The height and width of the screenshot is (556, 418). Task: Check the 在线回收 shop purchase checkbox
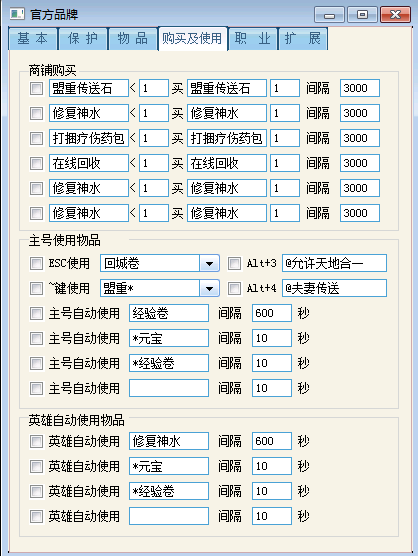36,163
